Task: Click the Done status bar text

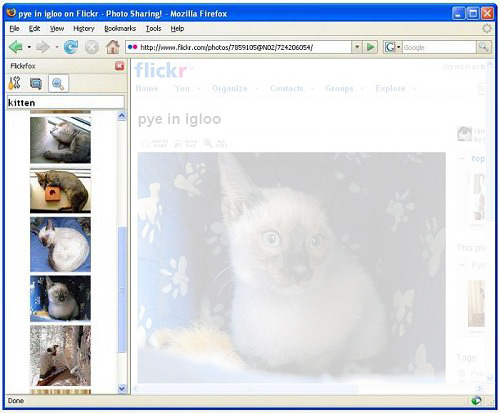Action: pos(16,401)
